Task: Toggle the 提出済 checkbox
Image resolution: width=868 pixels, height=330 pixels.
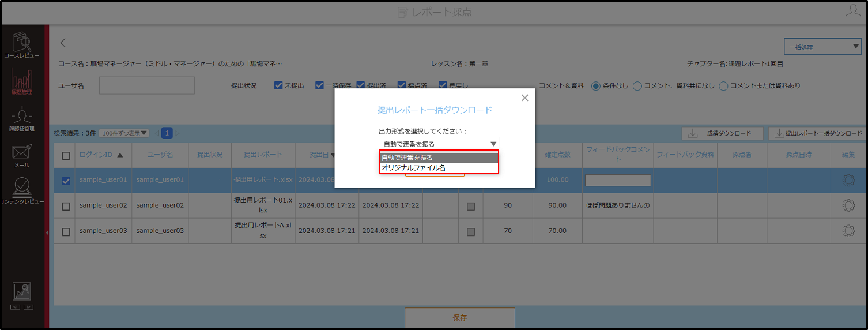Action: (361, 85)
